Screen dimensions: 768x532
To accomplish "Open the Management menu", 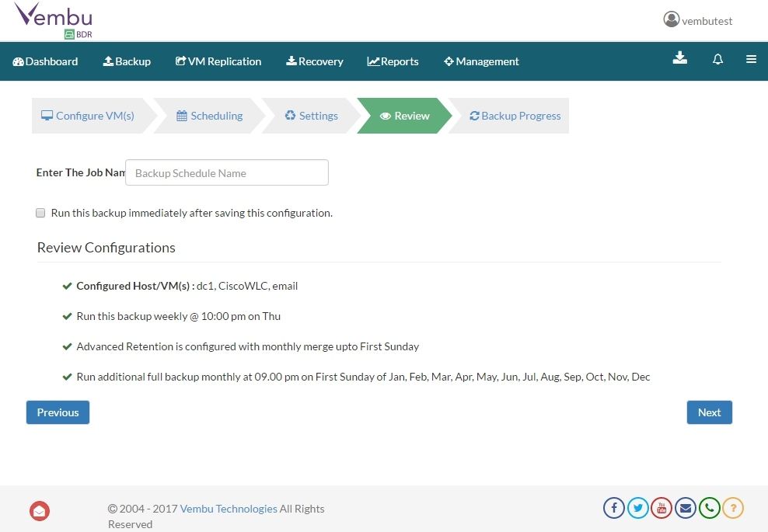I will (x=481, y=61).
